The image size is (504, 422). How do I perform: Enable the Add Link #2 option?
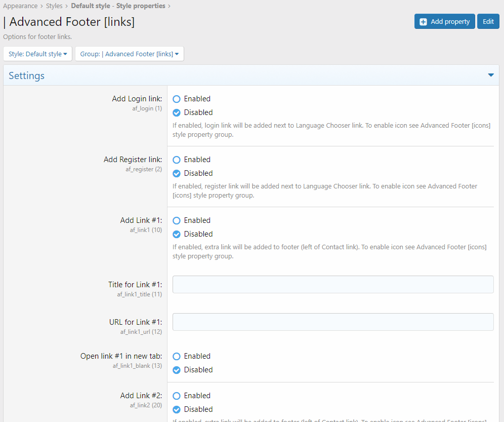pos(177,396)
